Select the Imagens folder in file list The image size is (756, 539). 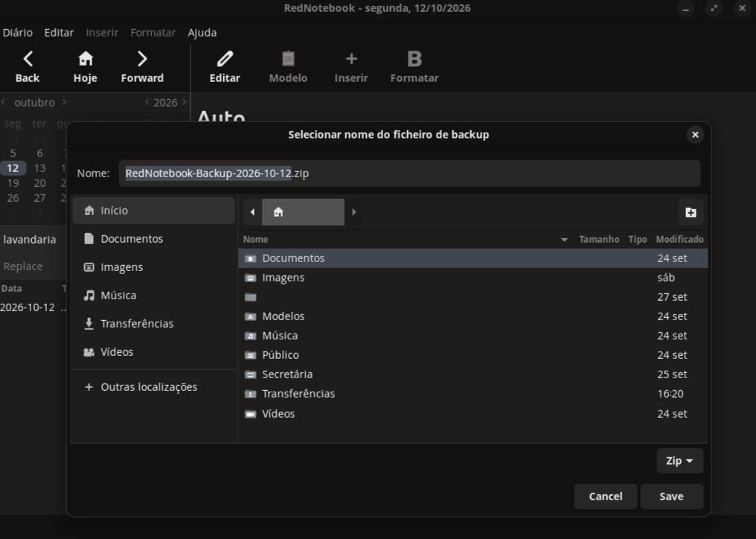click(473, 278)
